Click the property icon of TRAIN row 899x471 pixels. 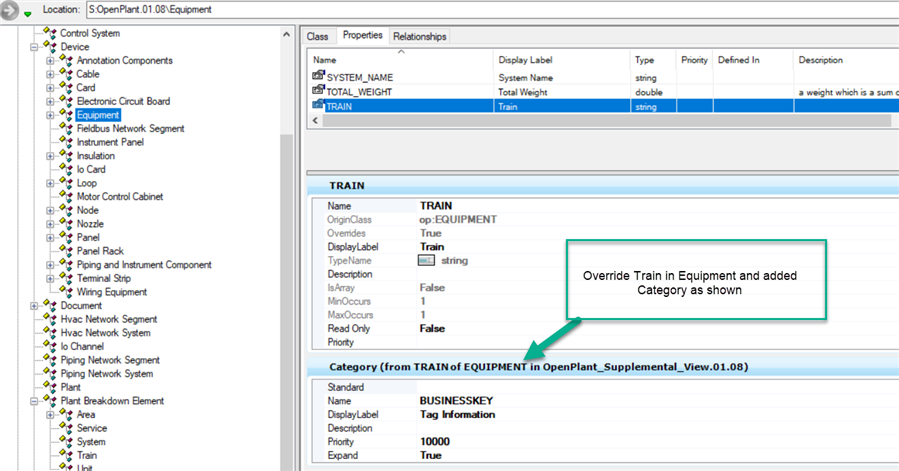(318, 105)
